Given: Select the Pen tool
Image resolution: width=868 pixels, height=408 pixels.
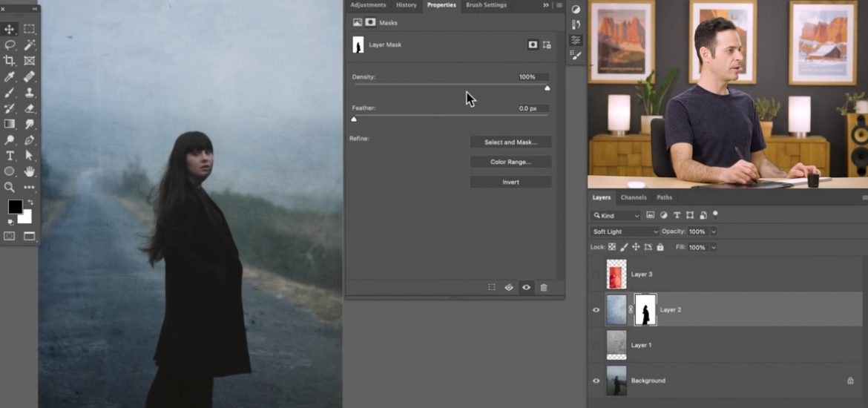Looking at the screenshot, I should pyautogui.click(x=30, y=140).
